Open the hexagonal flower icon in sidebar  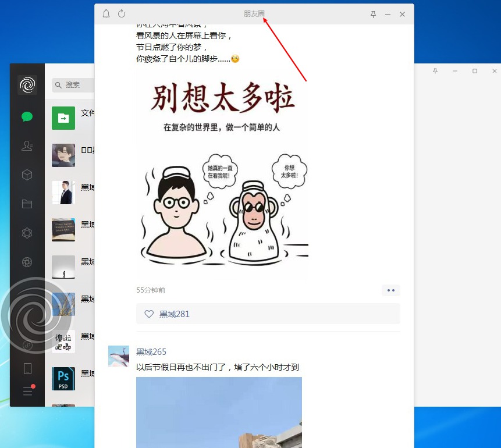pos(27,233)
